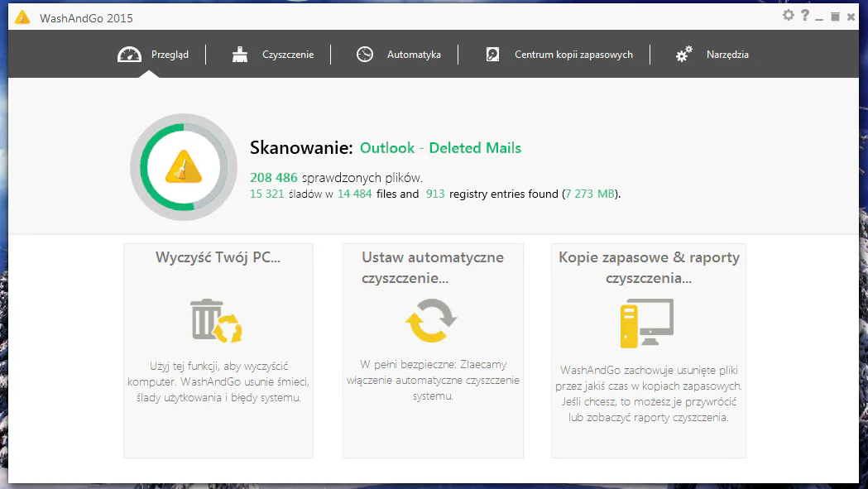Viewport: 868px width, 489px height.
Task: Minimize the WashAndGo window
Action: 819,18
